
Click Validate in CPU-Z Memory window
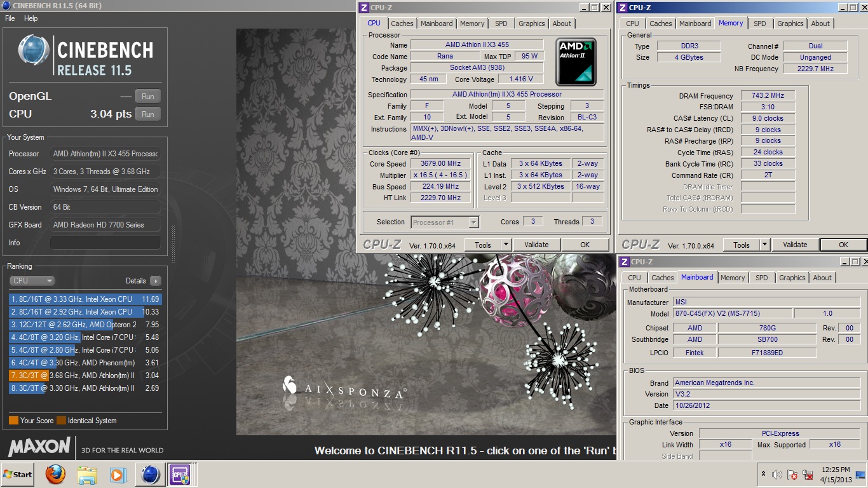(x=795, y=245)
